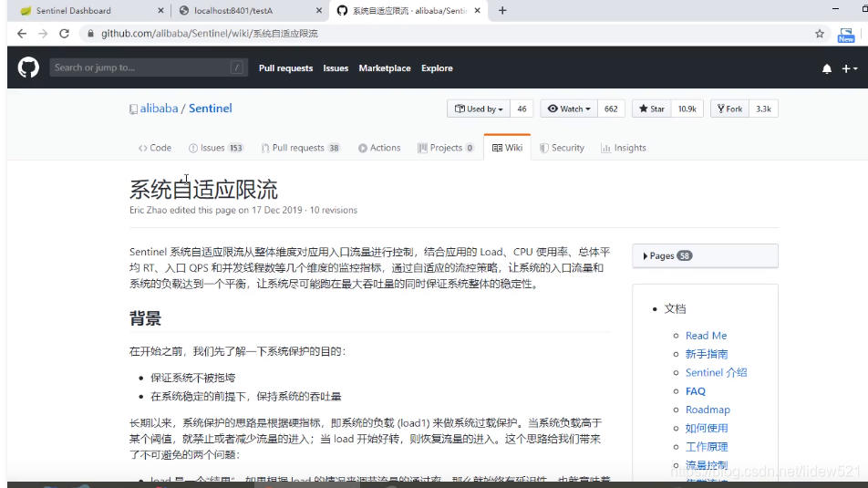Bookmark page with star icon
This screenshot has height=488, width=868.
pyautogui.click(x=820, y=34)
